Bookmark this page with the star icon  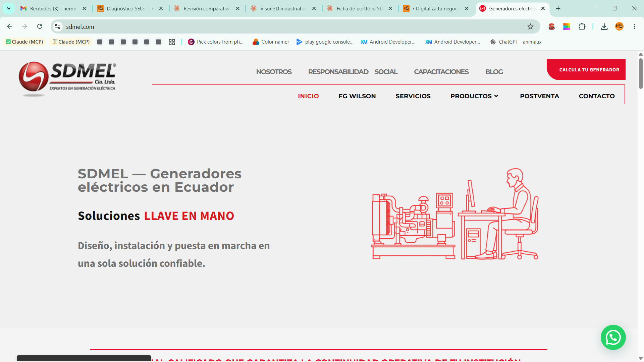click(530, 26)
